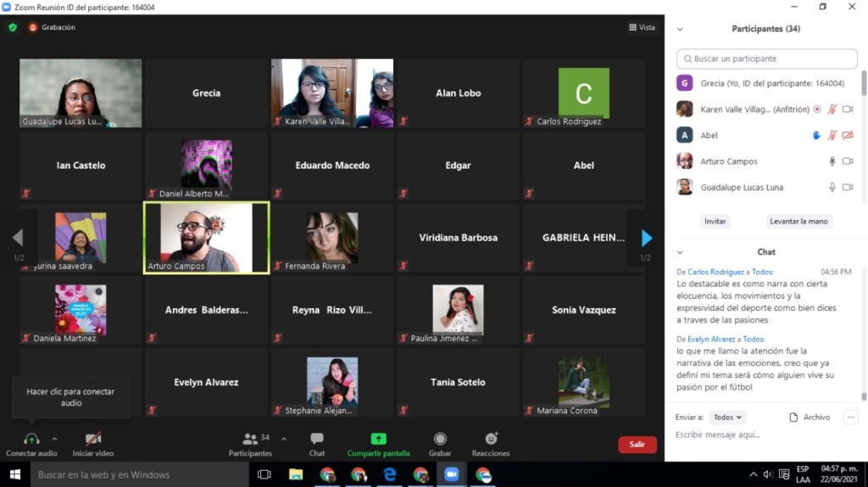This screenshot has height=487, width=868.
Task: Open Task View in taskbar
Action: coord(264,475)
